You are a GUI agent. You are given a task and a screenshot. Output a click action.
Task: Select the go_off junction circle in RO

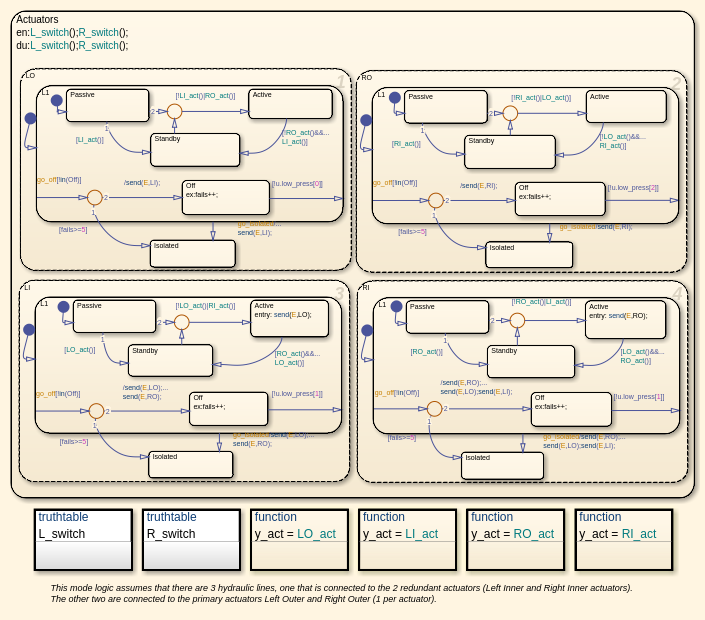coord(436,200)
